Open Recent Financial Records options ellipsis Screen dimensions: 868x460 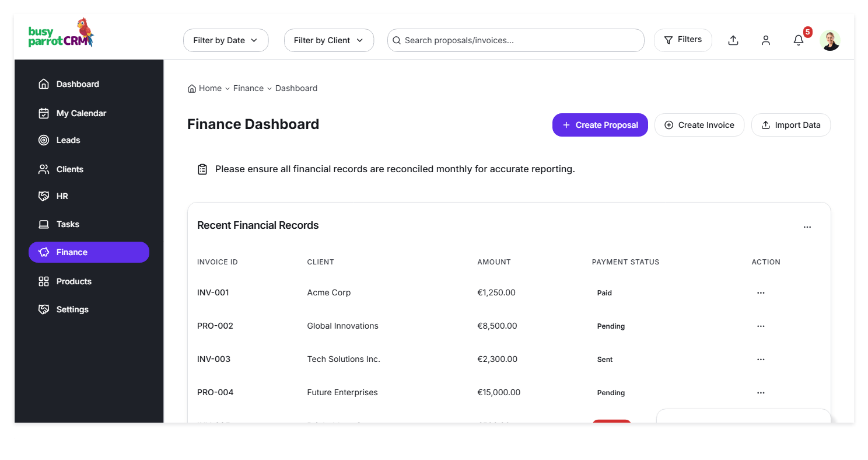click(807, 227)
